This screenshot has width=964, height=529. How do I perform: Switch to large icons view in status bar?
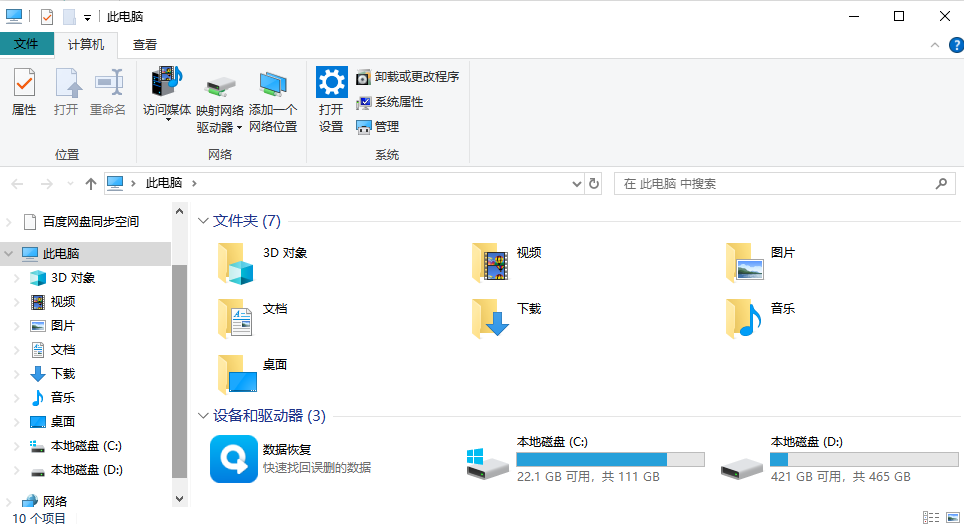coord(954,518)
